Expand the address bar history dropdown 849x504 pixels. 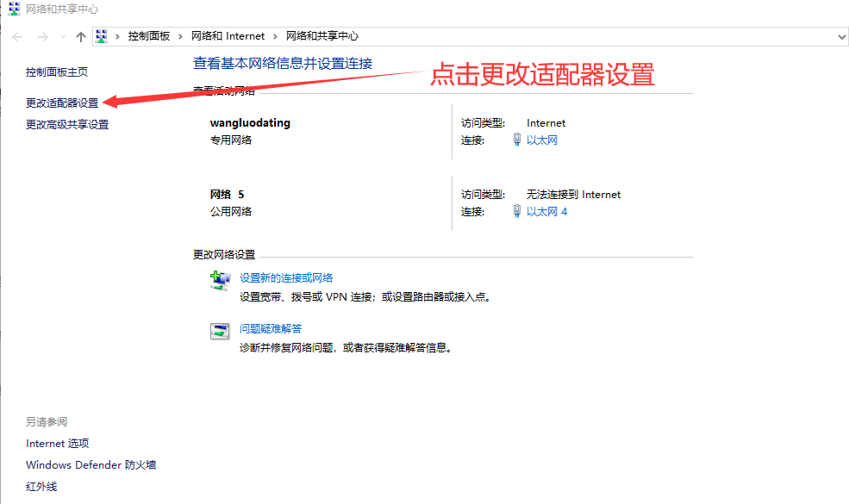(x=842, y=36)
